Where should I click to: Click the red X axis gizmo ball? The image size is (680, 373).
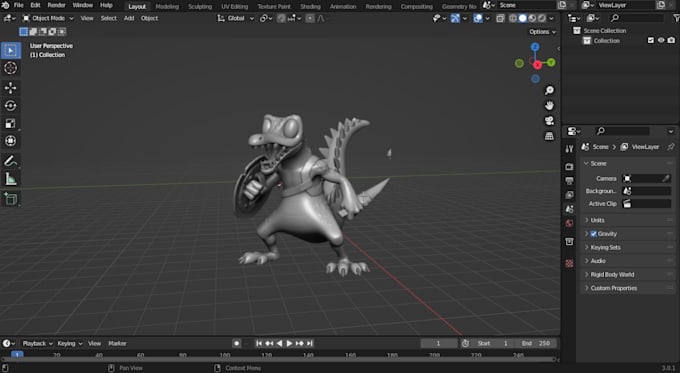point(537,65)
